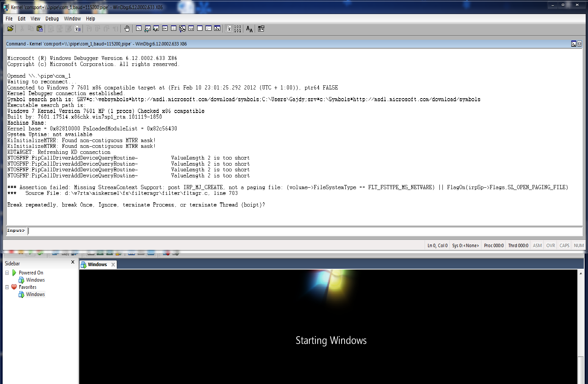Click the command Input text field

[305, 230]
